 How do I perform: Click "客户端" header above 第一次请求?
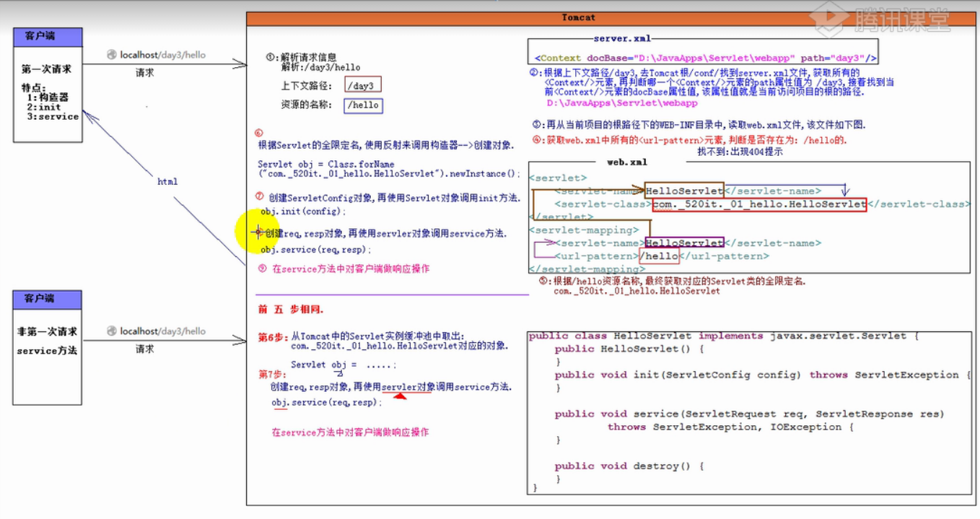(x=40, y=36)
